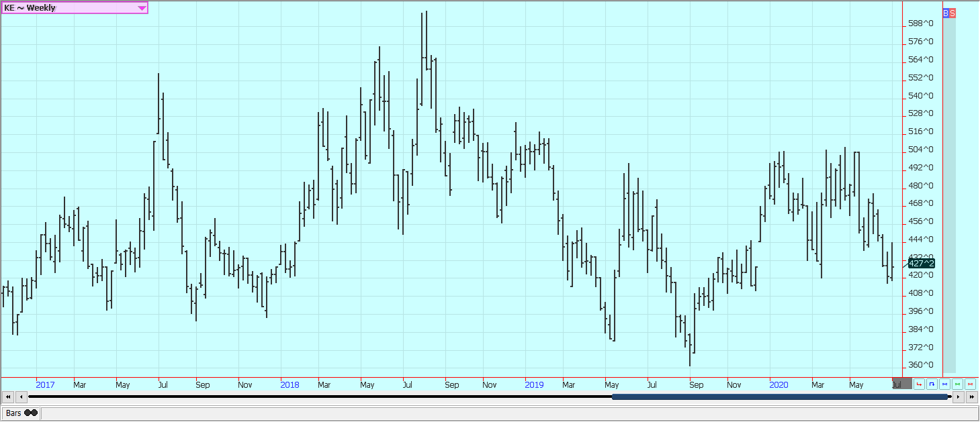Click the 2020 year label on axis

779,385
